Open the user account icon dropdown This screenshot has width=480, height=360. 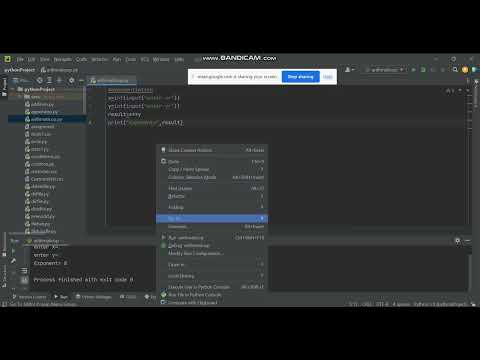[349, 70]
